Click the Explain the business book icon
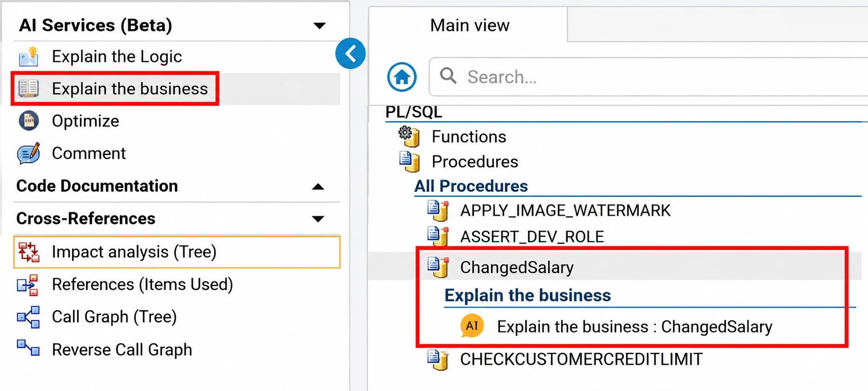The height and width of the screenshot is (391, 868). coord(29,88)
